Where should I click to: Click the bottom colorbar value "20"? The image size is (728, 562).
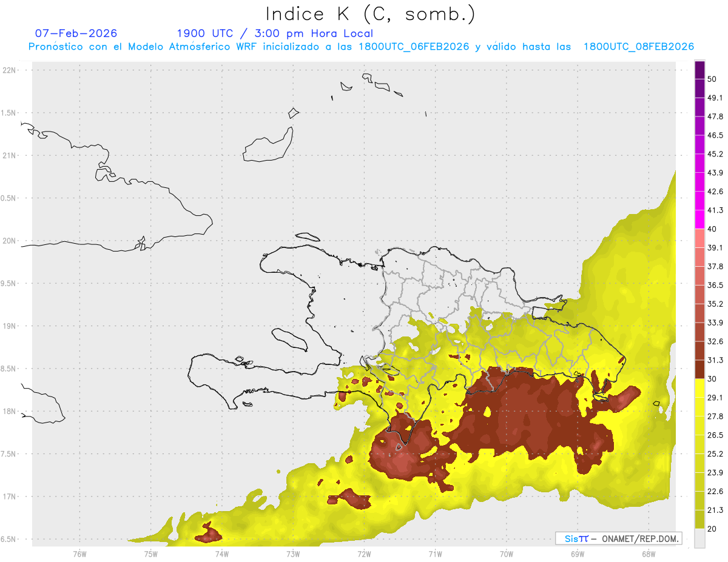click(712, 529)
